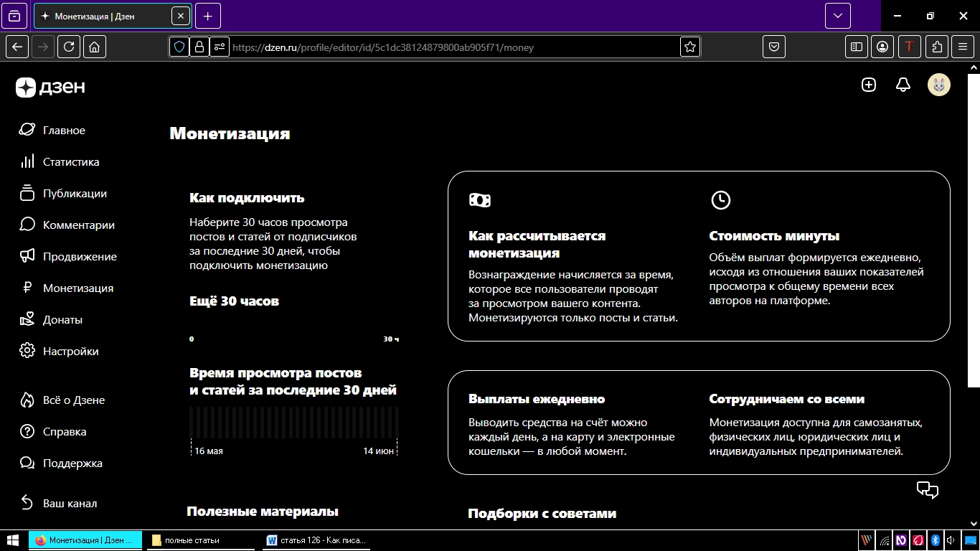Select the Монетизация | Дзен browser tab

[113, 16]
